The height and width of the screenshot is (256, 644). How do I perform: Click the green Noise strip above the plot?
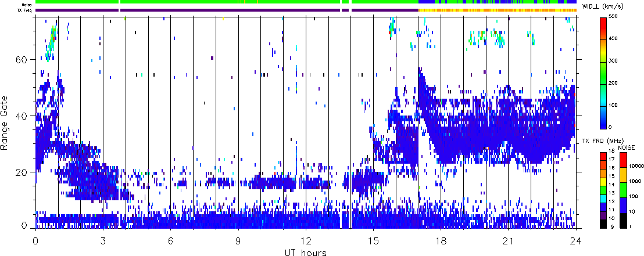pos(227,2)
